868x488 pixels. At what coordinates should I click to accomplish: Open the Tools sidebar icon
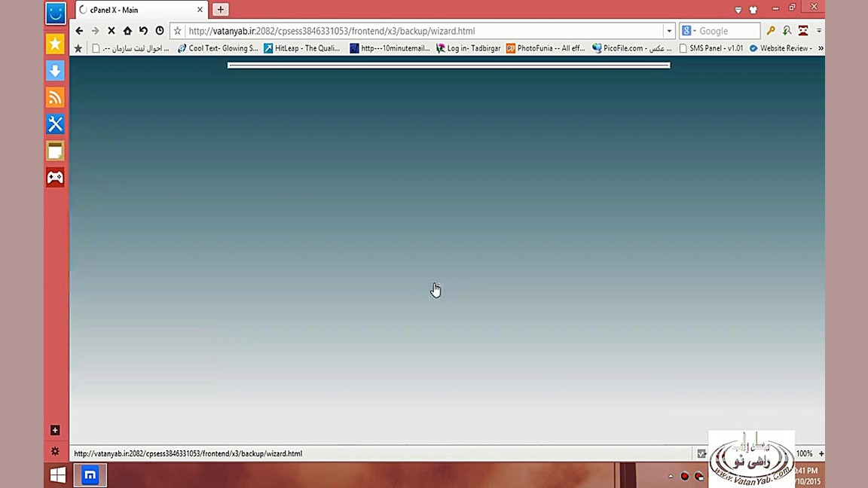tap(55, 124)
